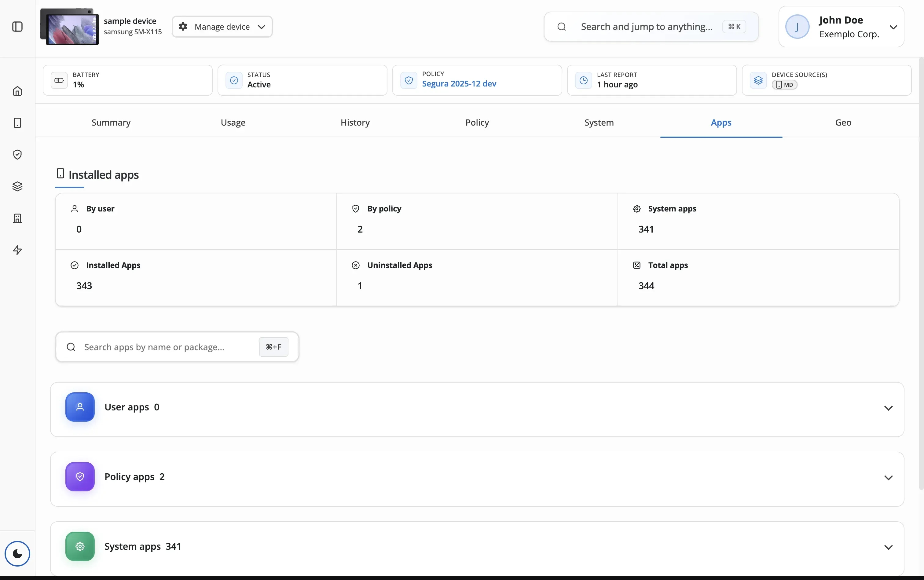This screenshot has height=580, width=924.
Task: Expand the Policy apps section
Action: [889, 478]
